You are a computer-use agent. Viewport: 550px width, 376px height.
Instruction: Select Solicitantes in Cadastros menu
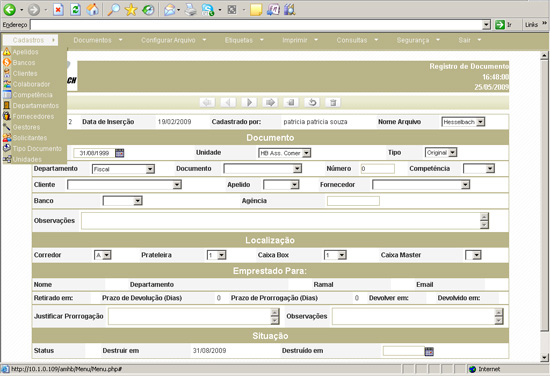click(30, 138)
